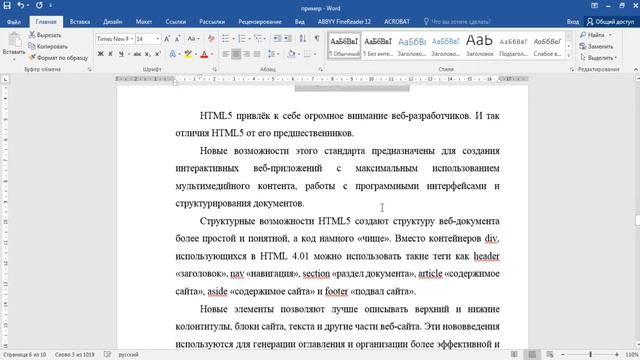
Task: Open line spacing options
Action: click(273, 54)
